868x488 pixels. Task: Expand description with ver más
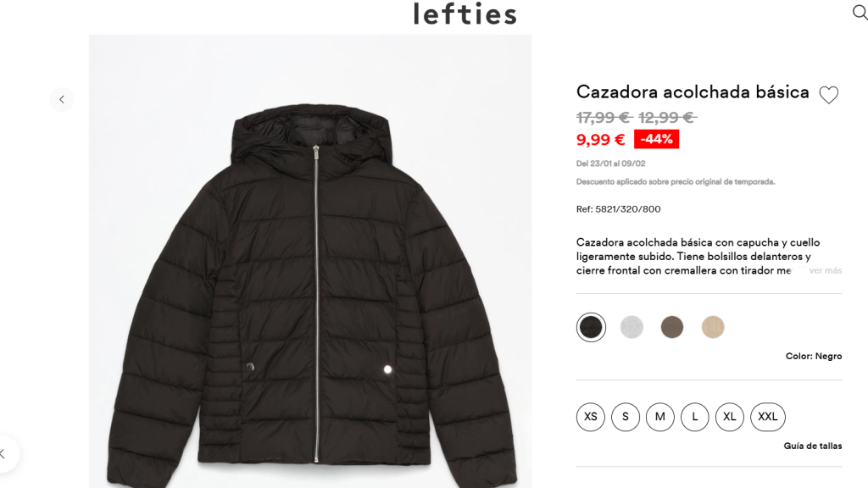(826, 270)
